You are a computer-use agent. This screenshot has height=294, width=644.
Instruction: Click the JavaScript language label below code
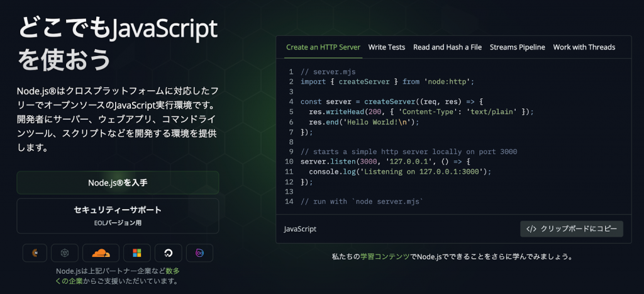(x=300, y=229)
